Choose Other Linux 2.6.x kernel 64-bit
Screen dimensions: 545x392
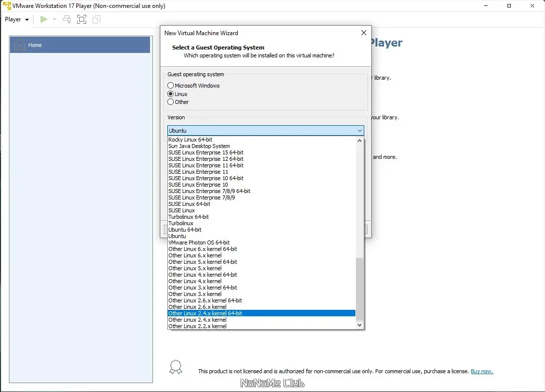click(262, 300)
